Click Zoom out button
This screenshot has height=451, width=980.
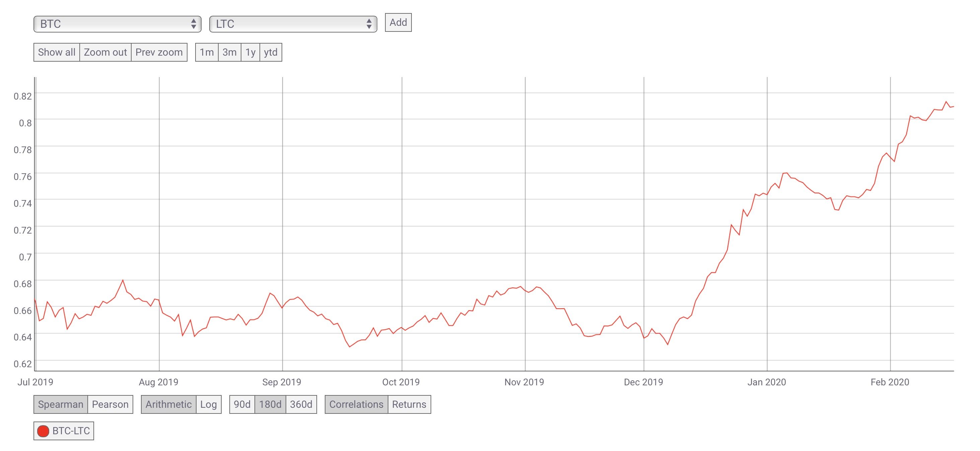click(105, 52)
